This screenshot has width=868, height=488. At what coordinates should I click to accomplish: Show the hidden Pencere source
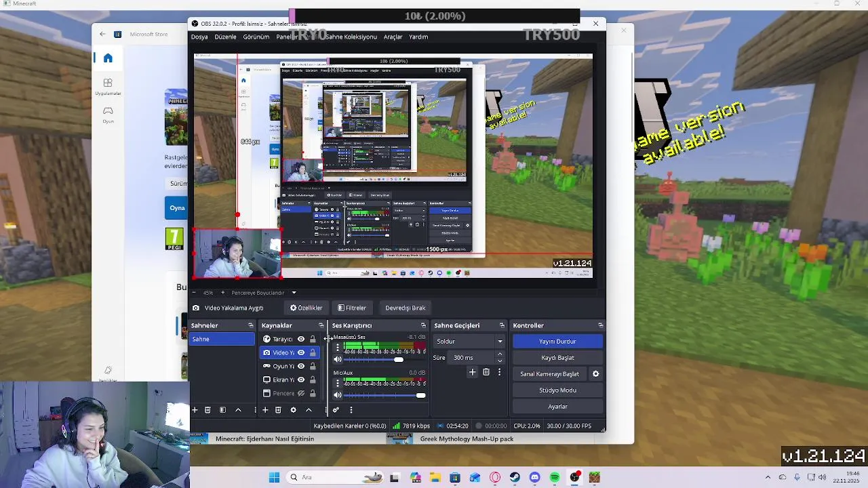(x=301, y=393)
